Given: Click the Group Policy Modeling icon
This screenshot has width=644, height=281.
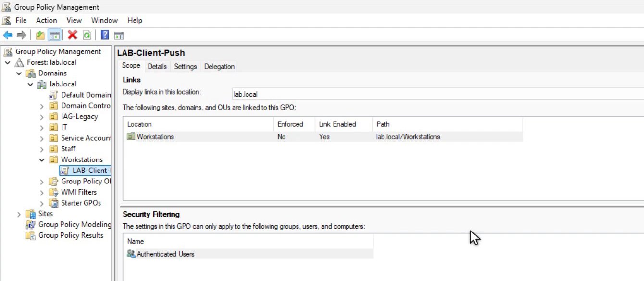Looking at the screenshot, I should click(x=31, y=225).
